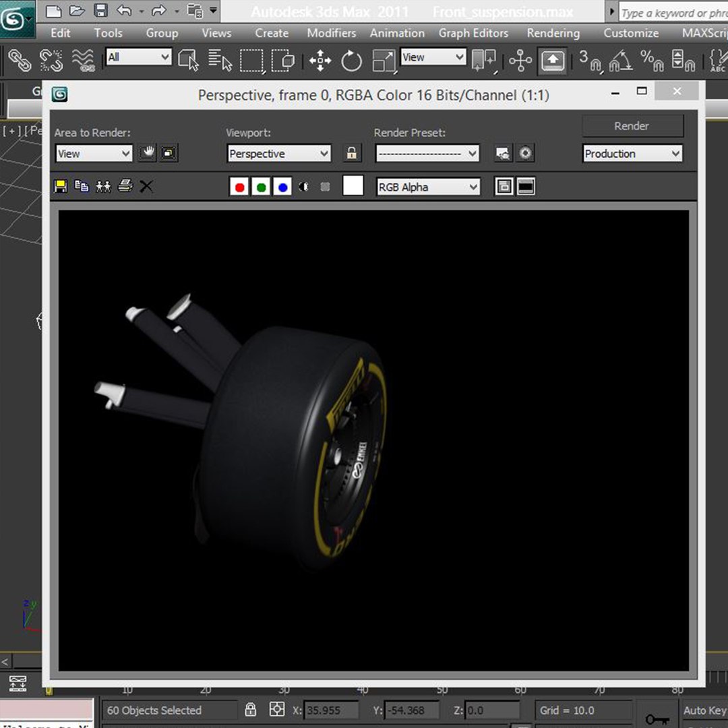Click the search keyword input field
Image resolution: width=728 pixels, height=728 pixels.
coord(673,13)
